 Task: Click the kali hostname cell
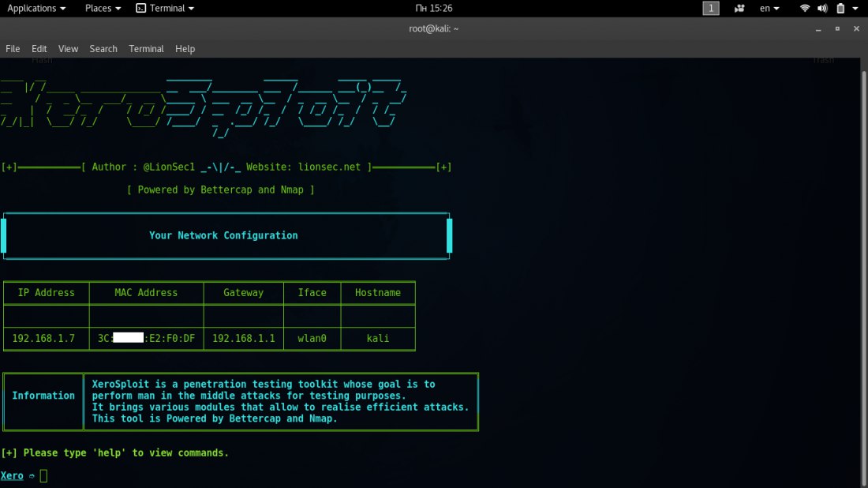click(378, 339)
